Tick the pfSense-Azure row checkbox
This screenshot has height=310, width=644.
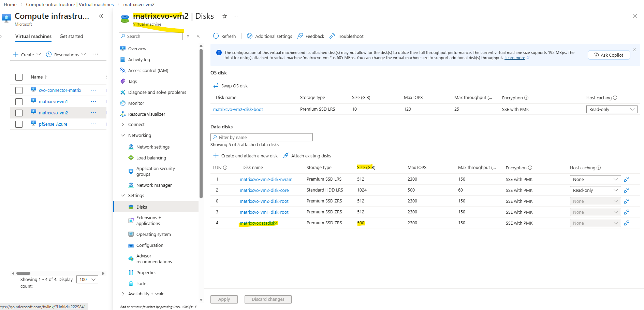19,124
